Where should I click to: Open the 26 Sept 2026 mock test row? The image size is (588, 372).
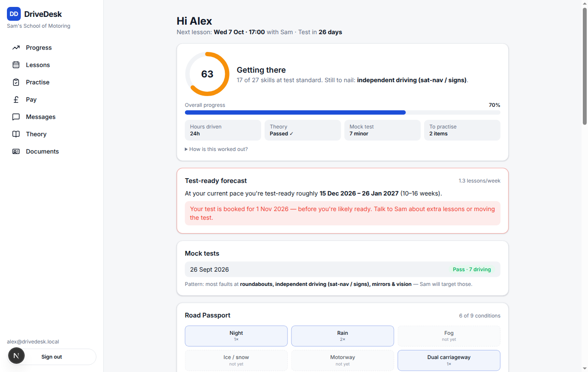342,269
